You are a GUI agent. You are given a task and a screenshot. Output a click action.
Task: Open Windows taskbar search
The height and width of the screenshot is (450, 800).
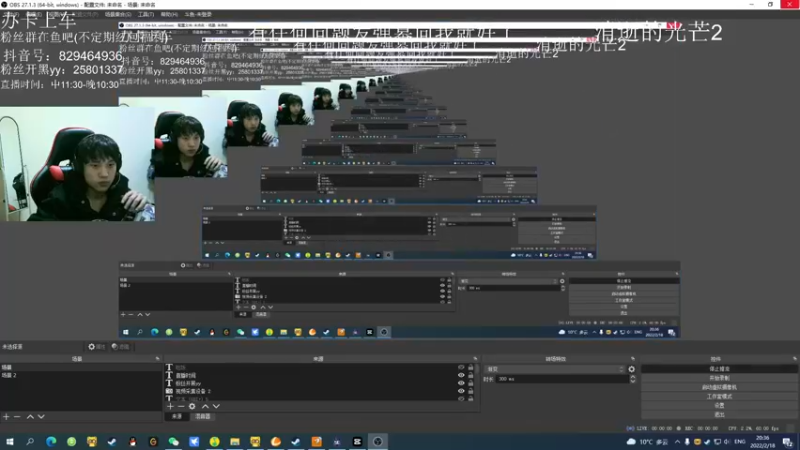[x=30, y=441]
